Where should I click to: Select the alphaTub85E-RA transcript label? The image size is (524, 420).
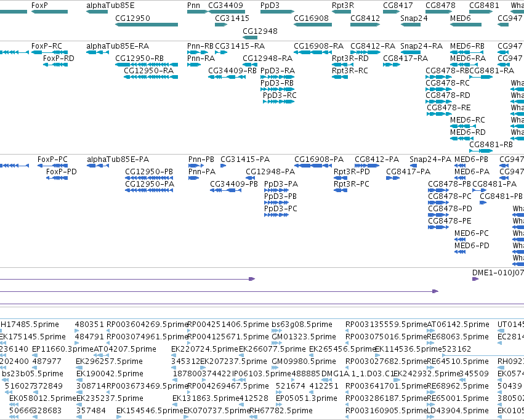tap(118, 46)
